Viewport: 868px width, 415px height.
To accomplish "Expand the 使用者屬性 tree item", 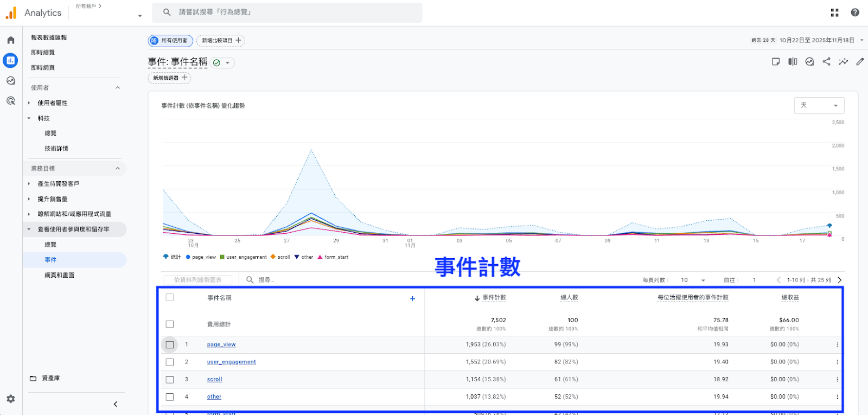I will (29, 103).
